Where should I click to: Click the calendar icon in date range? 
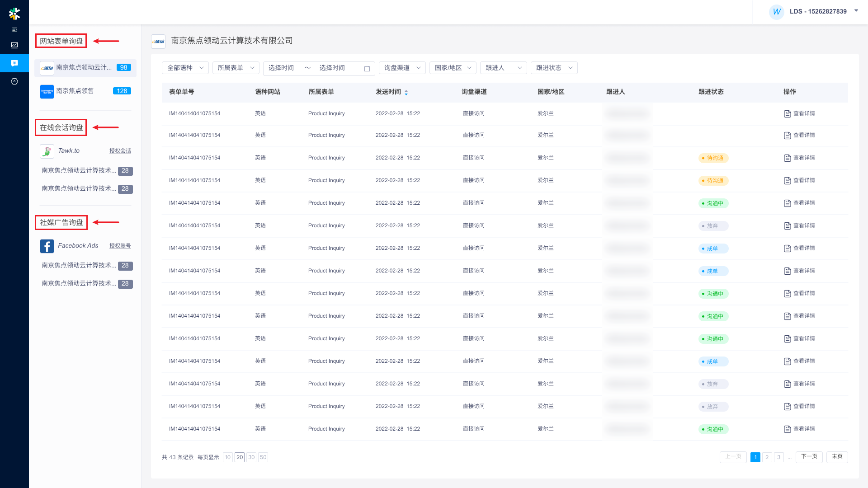point(367,68)
